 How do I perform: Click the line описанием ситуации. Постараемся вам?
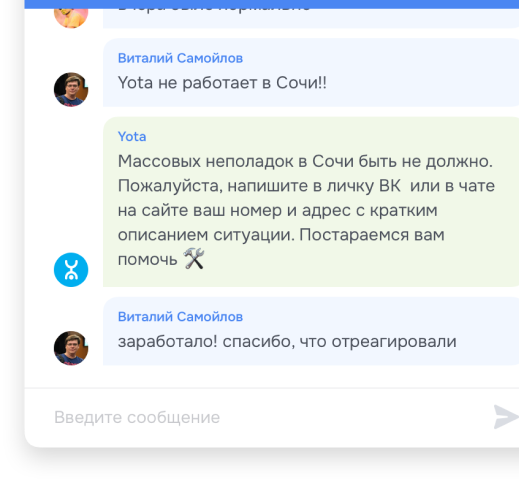(x=281, y=235)
